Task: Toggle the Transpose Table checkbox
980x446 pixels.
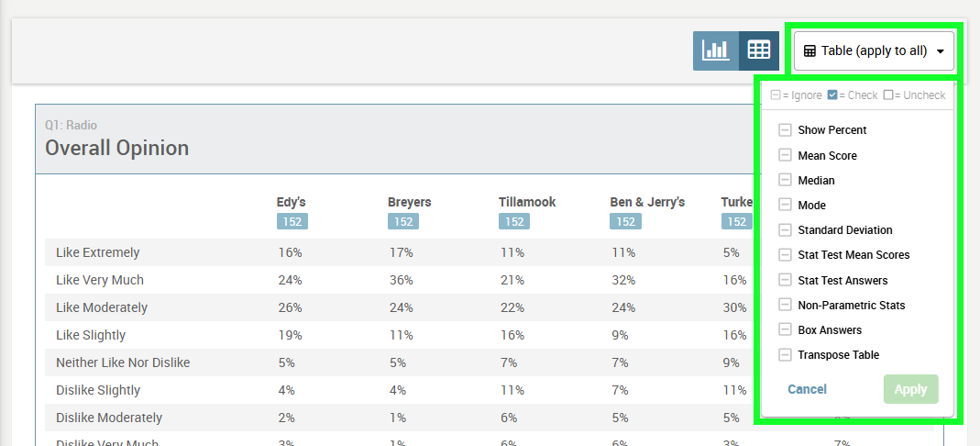Action: (785, 354)
